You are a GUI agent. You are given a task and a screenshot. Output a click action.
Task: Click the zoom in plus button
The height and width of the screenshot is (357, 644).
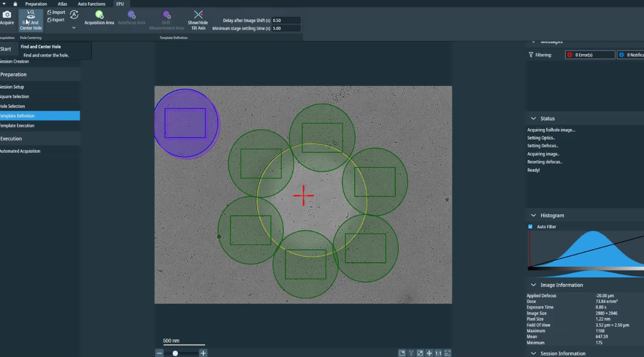(203, 353)
